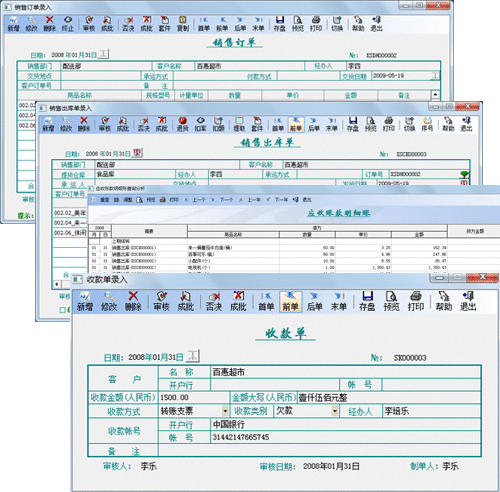Print the receipt via 打印 in 收款单录入
500x492 pixels.
click(x=416, y=301)
